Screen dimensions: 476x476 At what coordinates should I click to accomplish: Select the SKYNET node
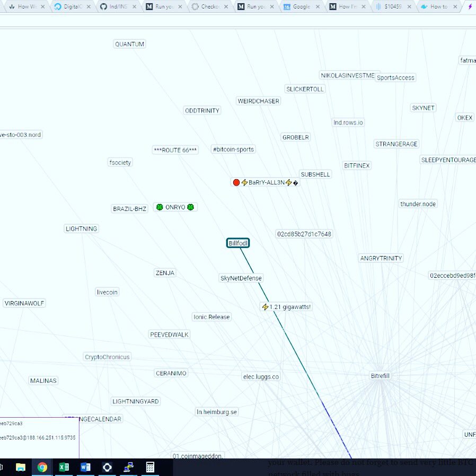pos(423,108)
